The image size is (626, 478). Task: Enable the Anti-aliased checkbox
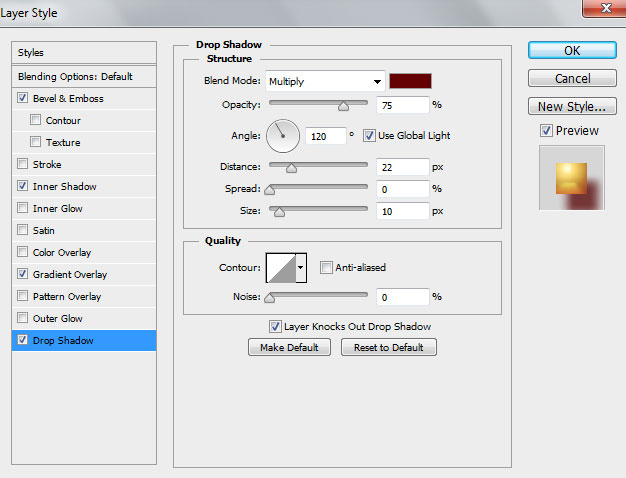coord(326,267)
